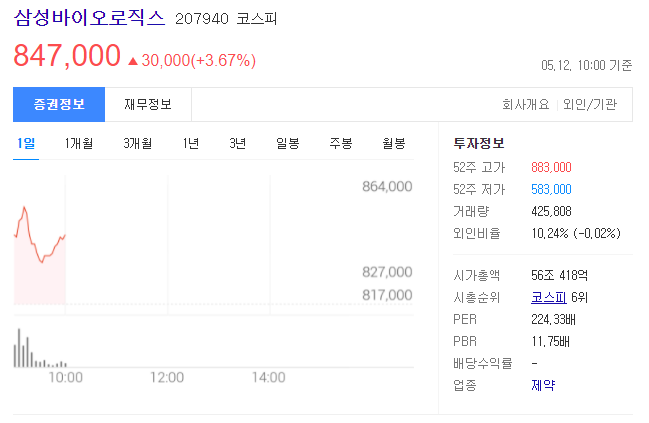Select the 3년 chart period tab
This screenshot has height=423, width=649.
[x=238, y=144]
